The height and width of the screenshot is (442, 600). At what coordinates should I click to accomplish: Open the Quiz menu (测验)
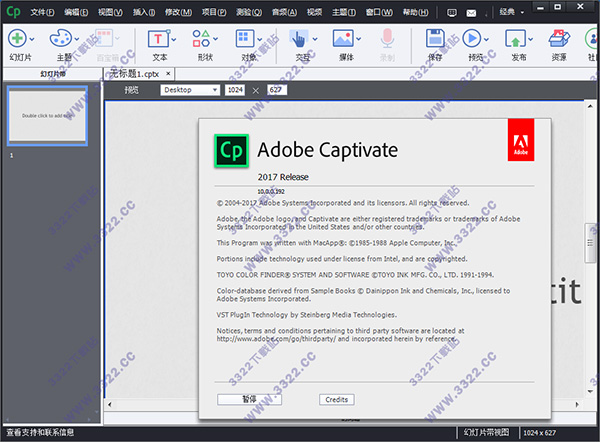coord(249,12)
